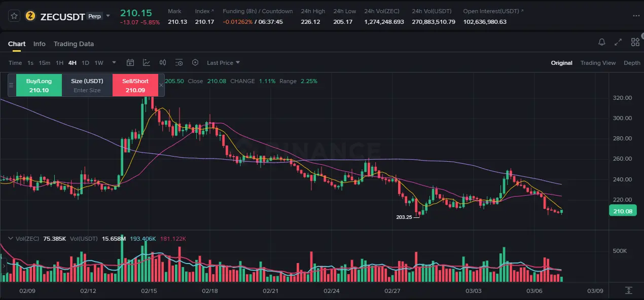Open the Open Interest(USDT) external link arrow

click(x=522, y=11)
